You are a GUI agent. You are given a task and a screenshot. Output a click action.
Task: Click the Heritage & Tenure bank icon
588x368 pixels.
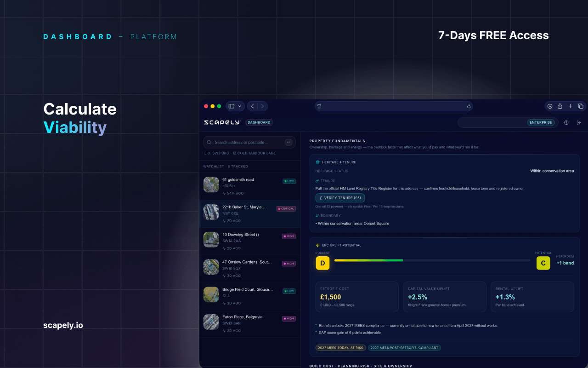coord(318,162)
